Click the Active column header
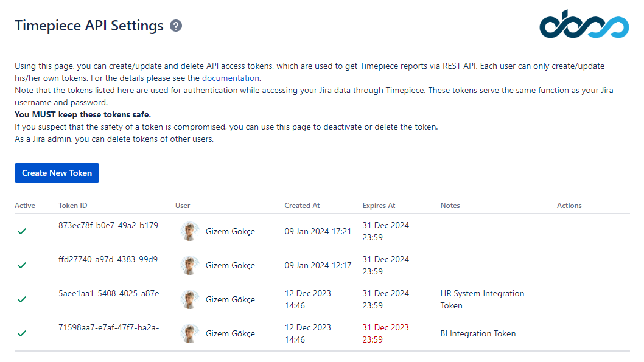Screen dimensions: 644x362 25,206
